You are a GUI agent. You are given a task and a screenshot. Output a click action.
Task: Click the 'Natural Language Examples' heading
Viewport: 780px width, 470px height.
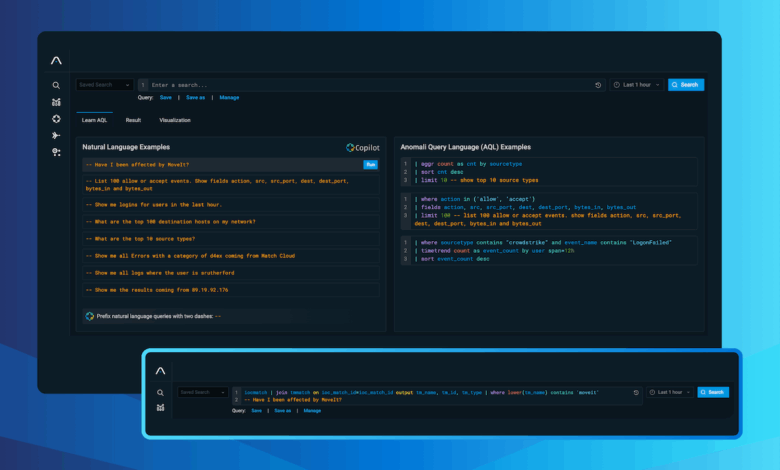click(126, 147)
